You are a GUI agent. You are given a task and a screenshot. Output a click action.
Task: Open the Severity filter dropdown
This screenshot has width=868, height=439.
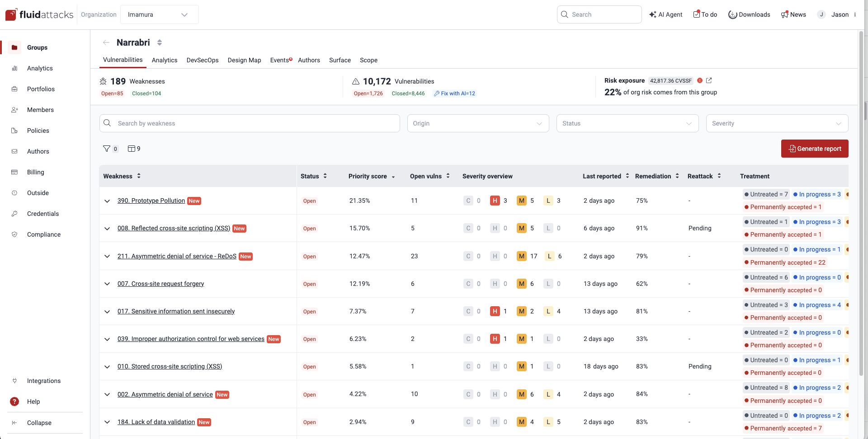point(777,123)
